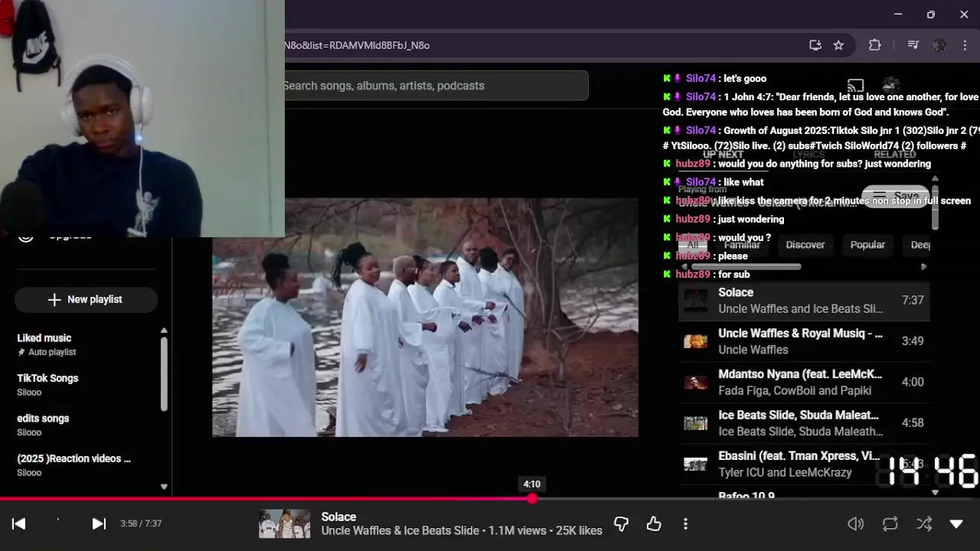980x551 pixels.
Task: Click the Cast to device icon
Action: point(855,86)
